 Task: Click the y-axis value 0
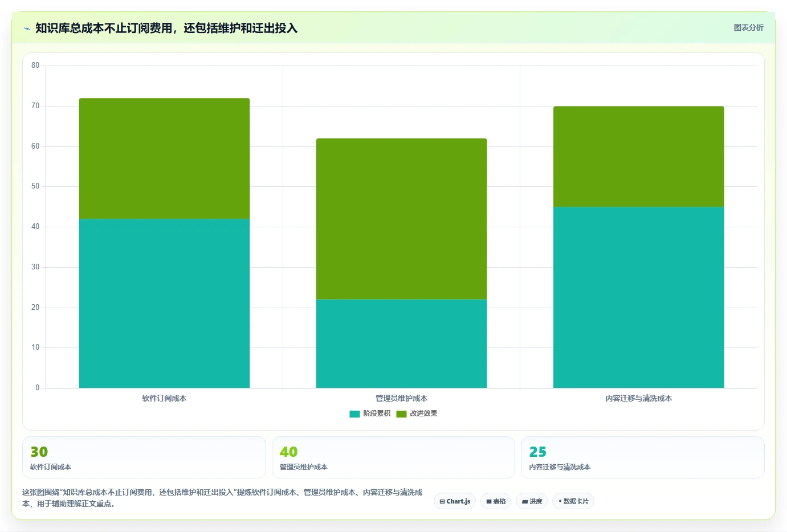[38, 388]
